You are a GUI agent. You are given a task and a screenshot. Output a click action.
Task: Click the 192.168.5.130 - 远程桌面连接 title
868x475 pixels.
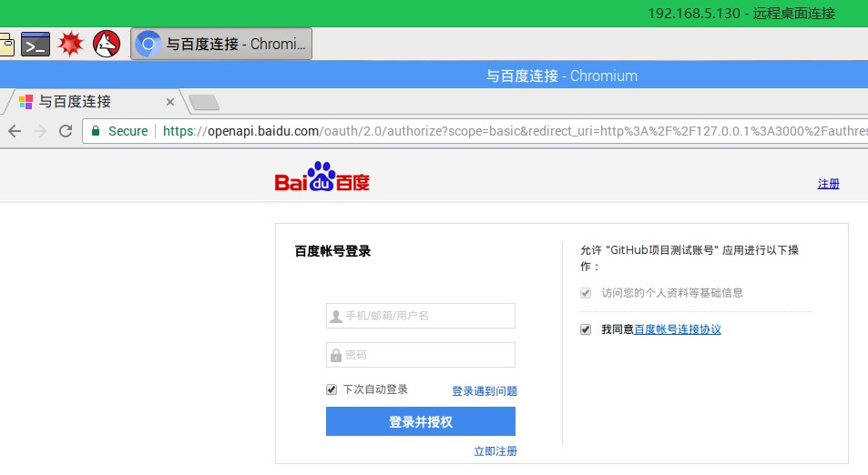tap(741, 14)
